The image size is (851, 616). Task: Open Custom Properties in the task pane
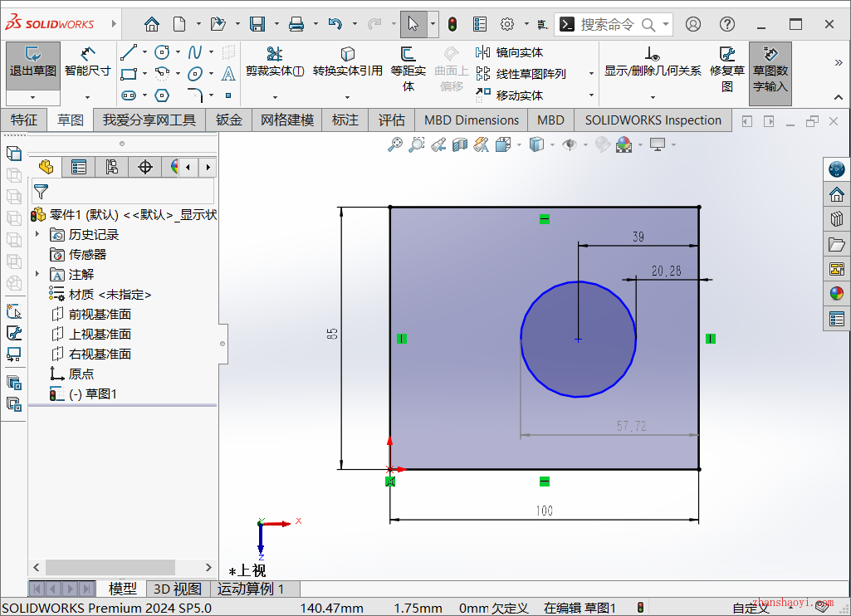(x=837, y=319)
